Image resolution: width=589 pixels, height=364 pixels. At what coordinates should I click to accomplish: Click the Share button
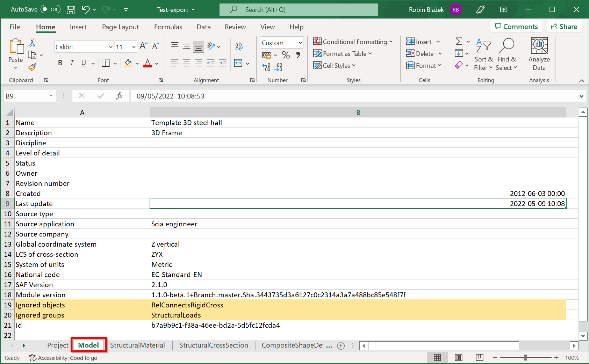point(564,27)
